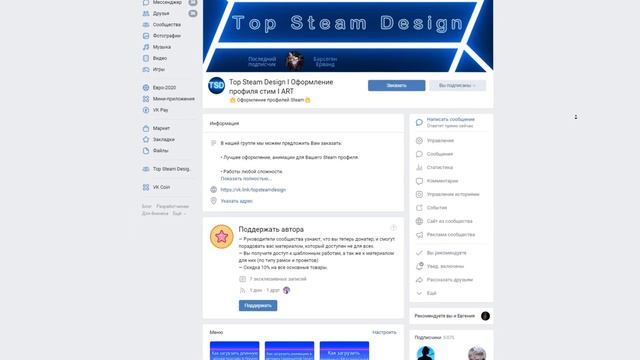Open the Вы подписаны dropdown
This screenshot has width=640, height=360.
point(457,85)
